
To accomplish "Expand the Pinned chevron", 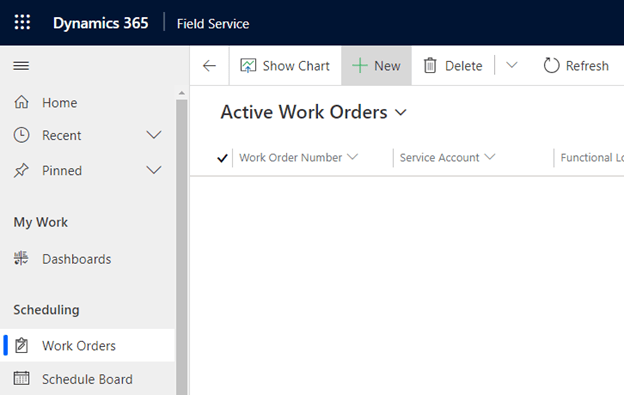I will 154,170.
